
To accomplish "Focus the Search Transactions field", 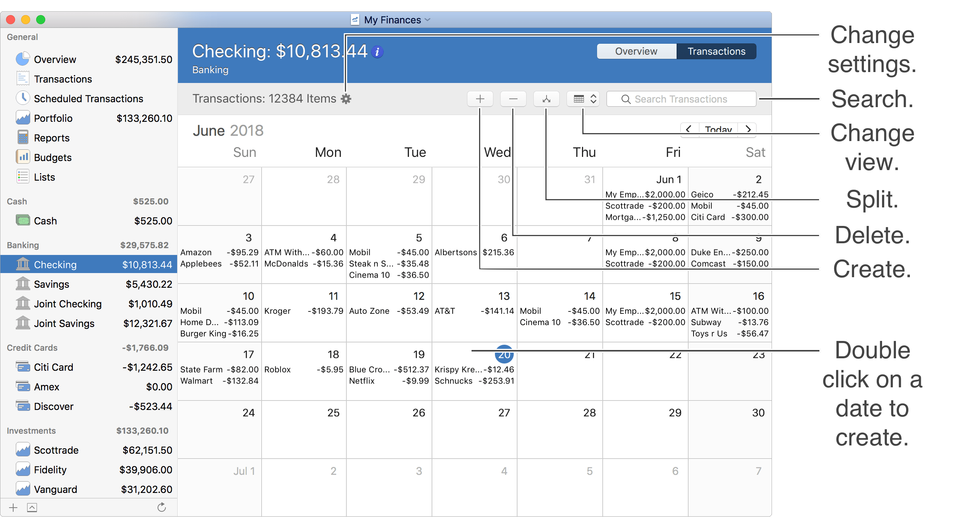I will coord(681,99).
